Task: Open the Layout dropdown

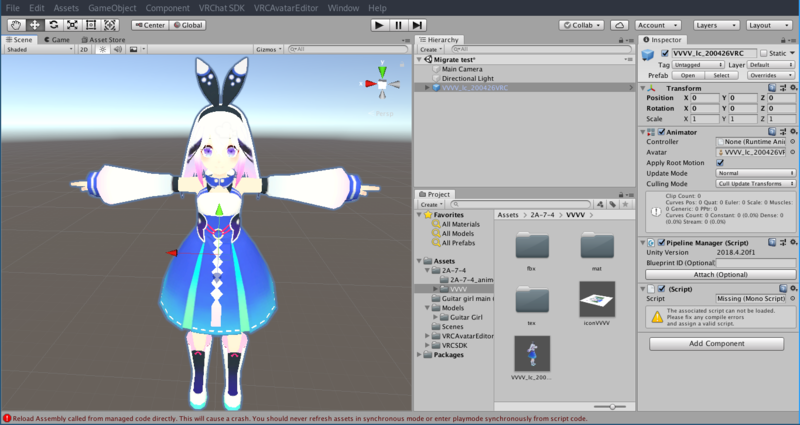Action: click(x=769, y=25)
